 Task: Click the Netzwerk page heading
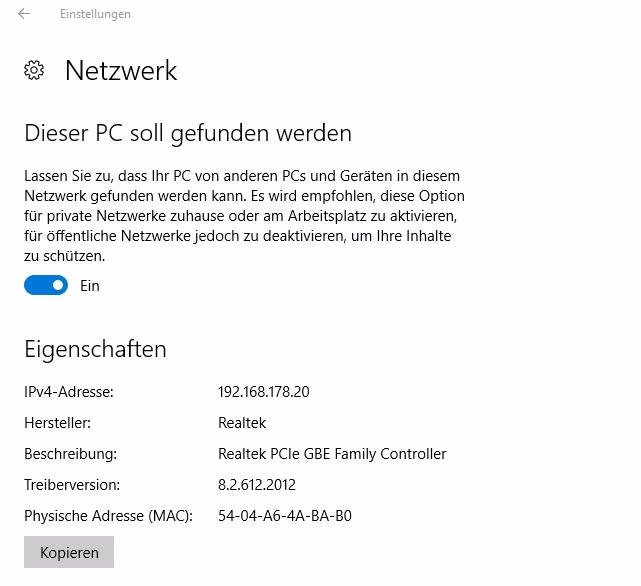(x=121, y=70)
